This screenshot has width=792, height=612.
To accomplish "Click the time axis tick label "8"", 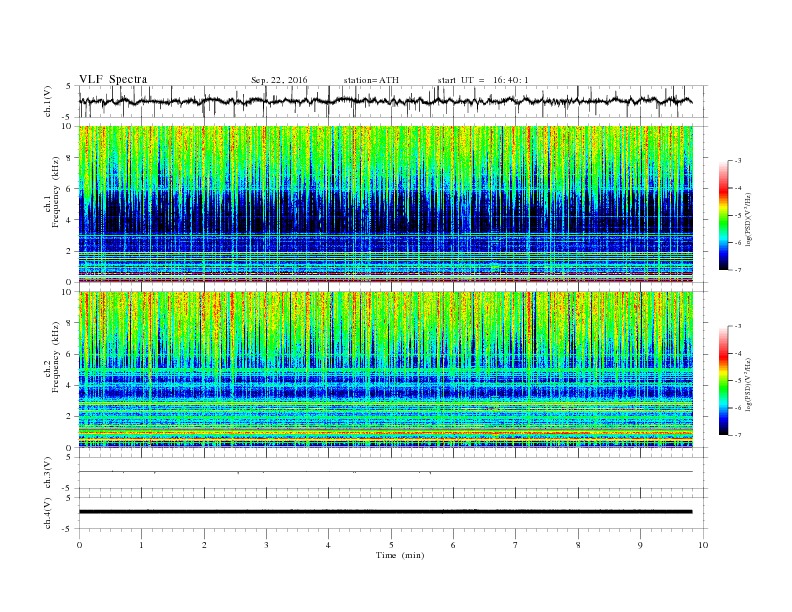I will 578,545.
